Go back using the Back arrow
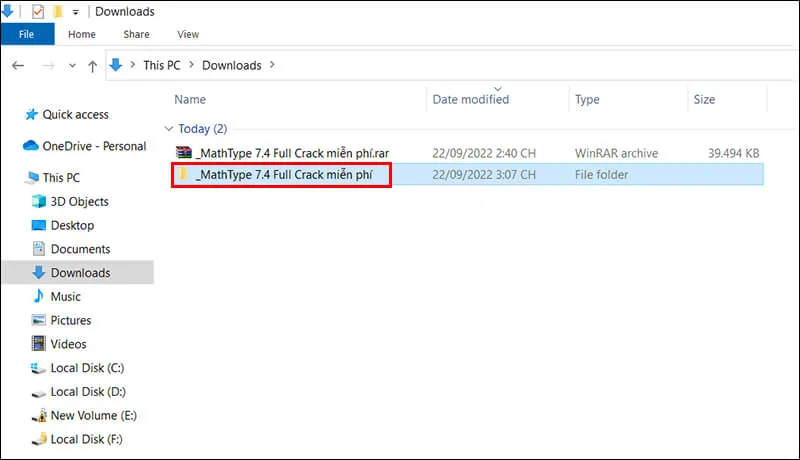Screen dimensions: 800x460 click(x=17, y=66)
